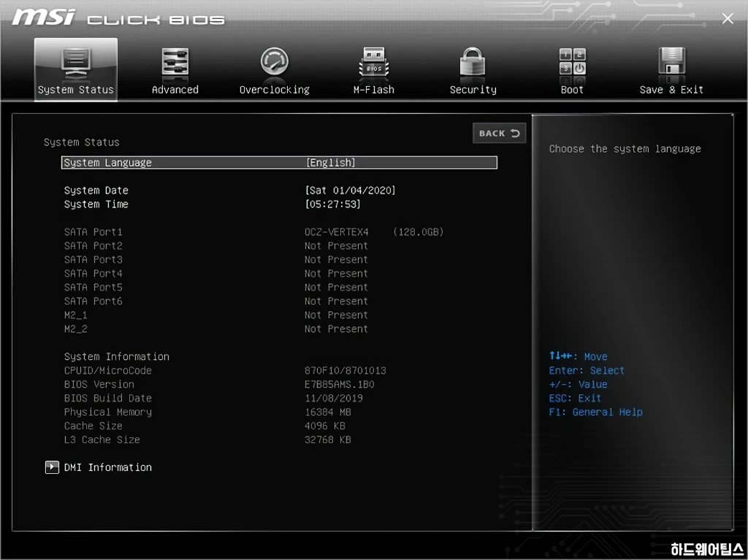
Task: Click the BIOS Version label
Action: pyautogui.click(x=99, y=384)
